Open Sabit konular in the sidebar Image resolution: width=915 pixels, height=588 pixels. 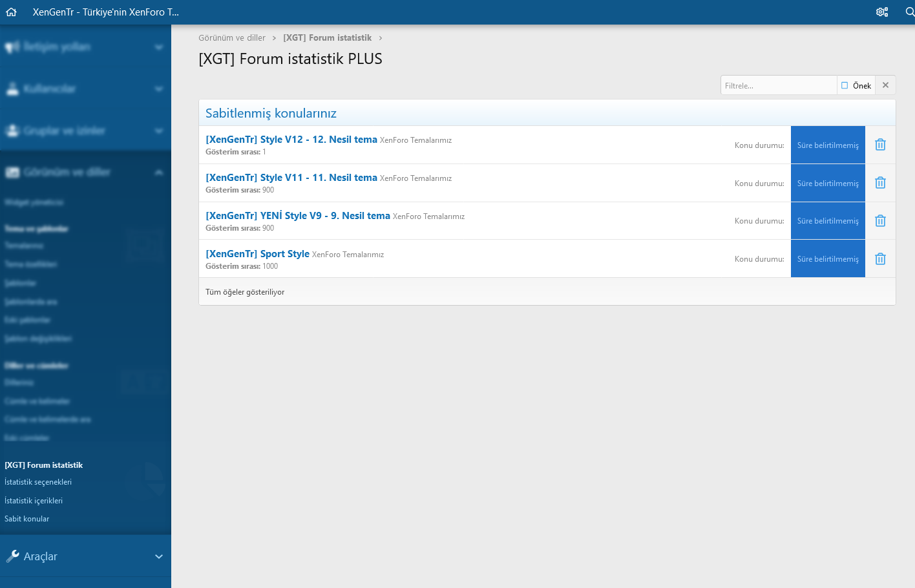(27, 519)
